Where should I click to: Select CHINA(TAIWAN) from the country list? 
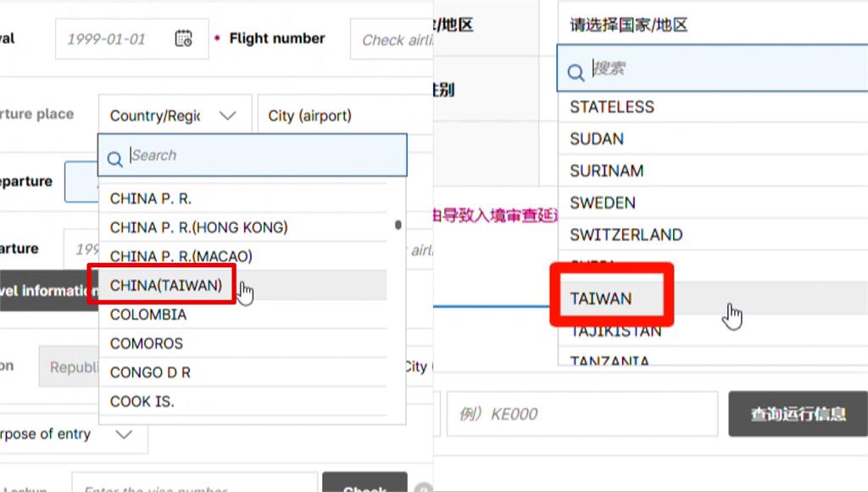(166, 286)
